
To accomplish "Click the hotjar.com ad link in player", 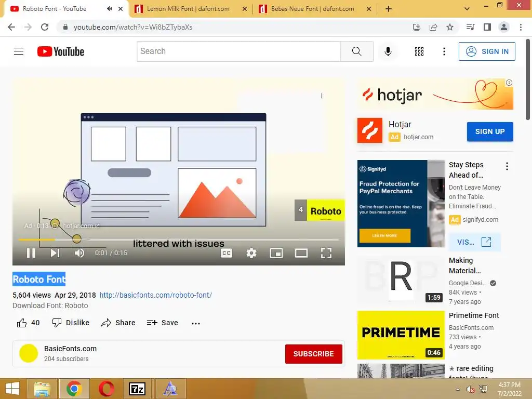I will [81, 225].
